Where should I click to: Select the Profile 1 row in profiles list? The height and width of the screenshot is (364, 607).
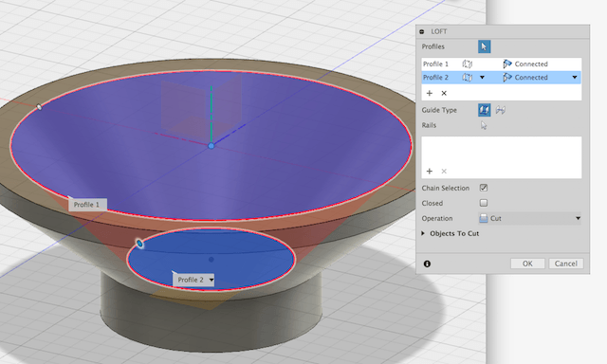(x=502, y=64)
